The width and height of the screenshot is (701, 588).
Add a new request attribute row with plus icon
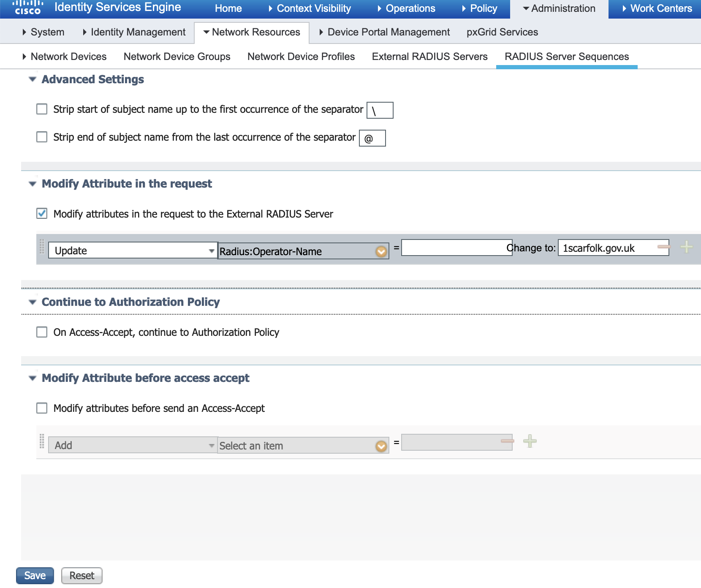pyautogui.click(x=686, y=247)
